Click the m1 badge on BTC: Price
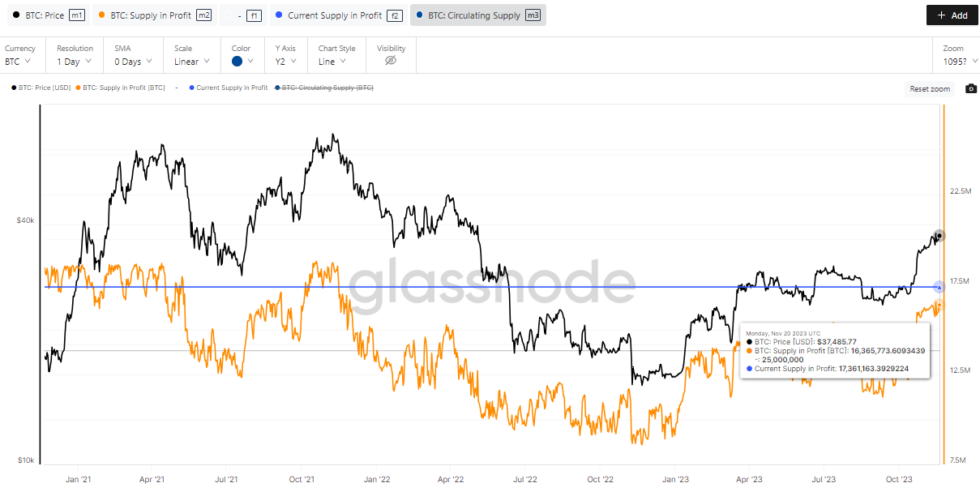The height and width of the screenshot is (496, 980). click(77, 15)
